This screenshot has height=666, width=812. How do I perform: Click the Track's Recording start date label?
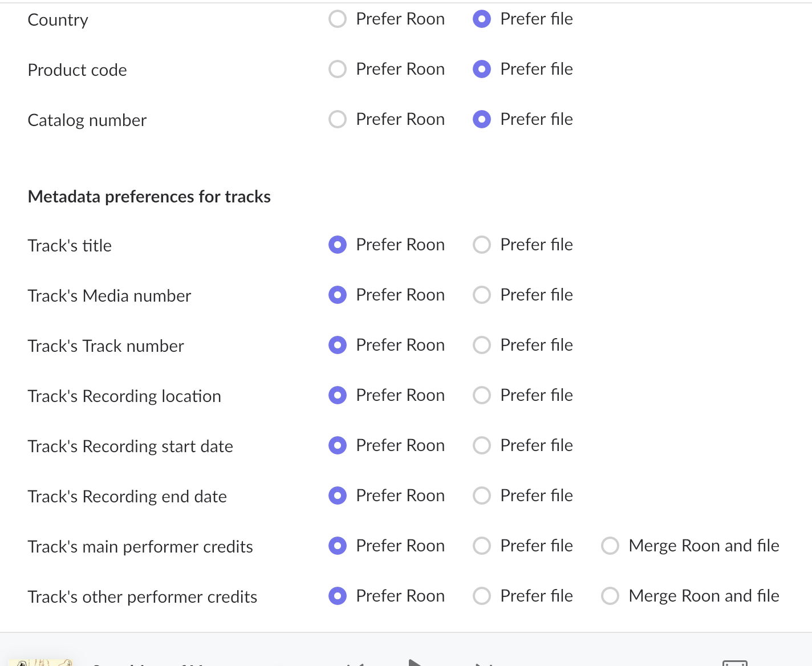(x=130, y=446)
